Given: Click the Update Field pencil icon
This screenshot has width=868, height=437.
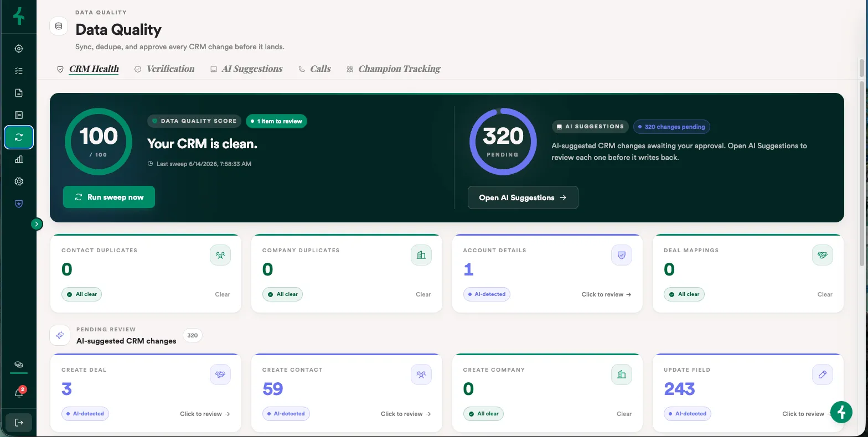Looking at the screenshot, I should pos(823,374).
